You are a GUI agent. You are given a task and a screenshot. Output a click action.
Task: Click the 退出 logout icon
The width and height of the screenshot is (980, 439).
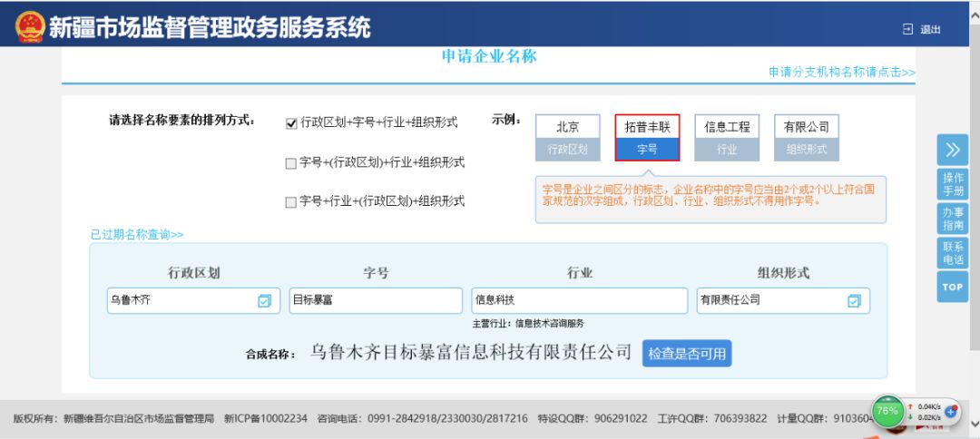[x=907, y=30]
